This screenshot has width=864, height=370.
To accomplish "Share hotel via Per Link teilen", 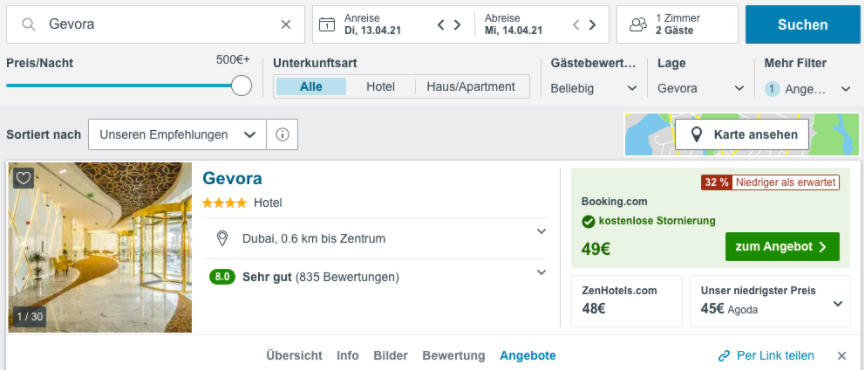I will 766,356.
